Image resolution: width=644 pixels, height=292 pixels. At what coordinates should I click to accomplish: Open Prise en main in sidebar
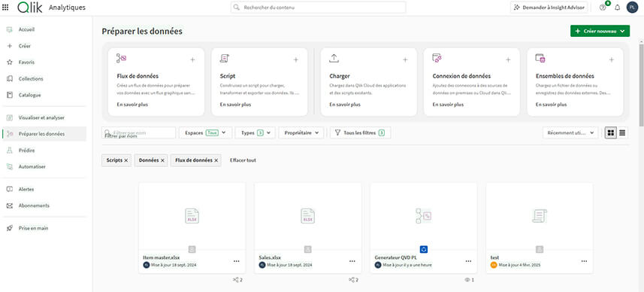pos(33,228)
